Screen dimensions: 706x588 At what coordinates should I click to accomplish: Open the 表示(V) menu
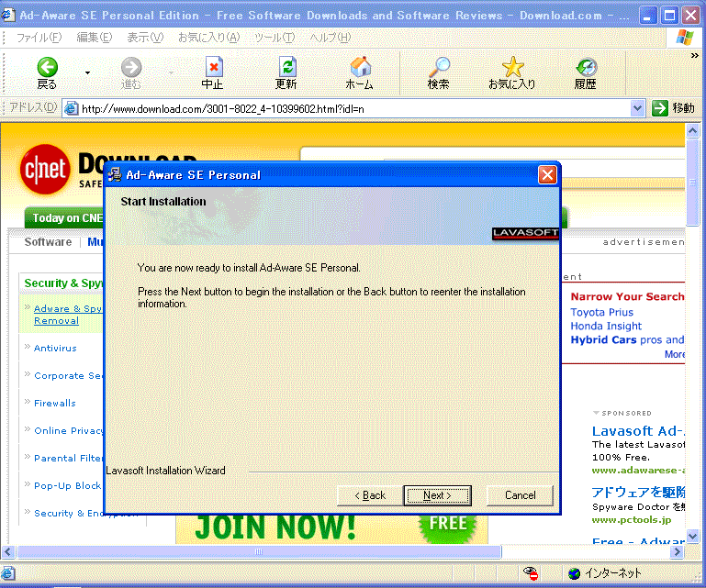click(x=145, y=38)
